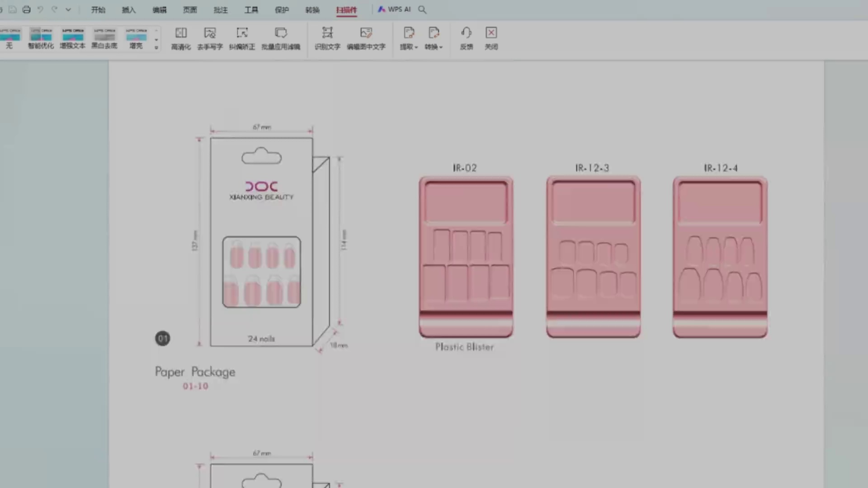The width and height of the screenshot is (868, 488).
Task: Click the search magnifier icon
Action: (422, 9)
